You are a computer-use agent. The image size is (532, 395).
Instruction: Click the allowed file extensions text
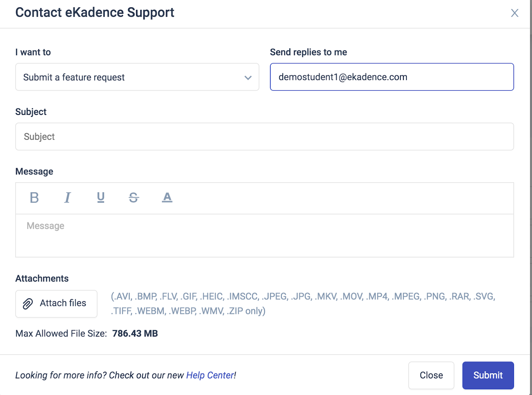click(303, 304)
